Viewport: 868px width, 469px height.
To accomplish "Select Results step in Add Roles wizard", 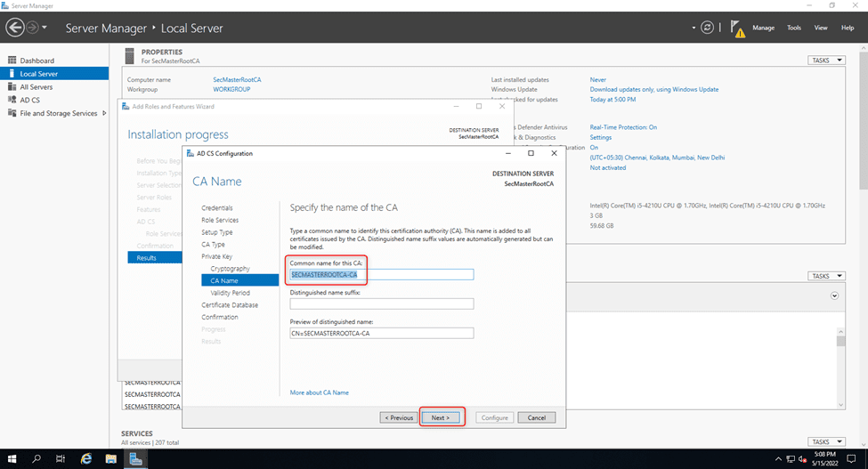I will point(155,258).
